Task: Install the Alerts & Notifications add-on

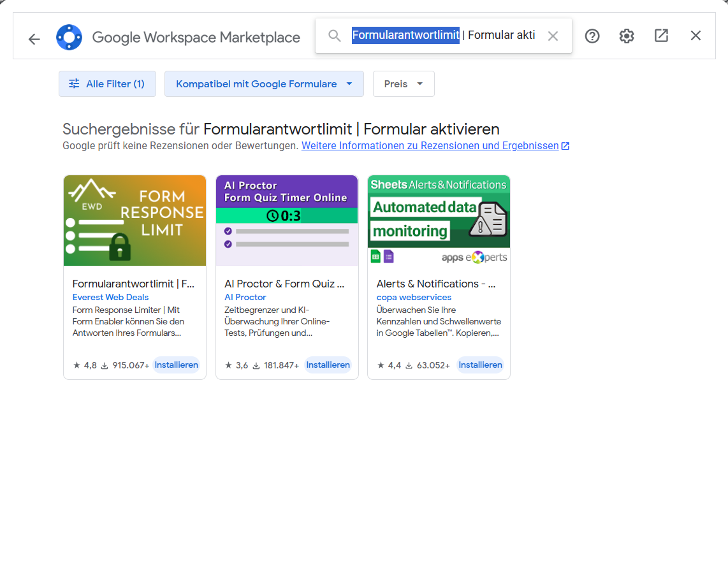Action: click(x=480, y=365)
